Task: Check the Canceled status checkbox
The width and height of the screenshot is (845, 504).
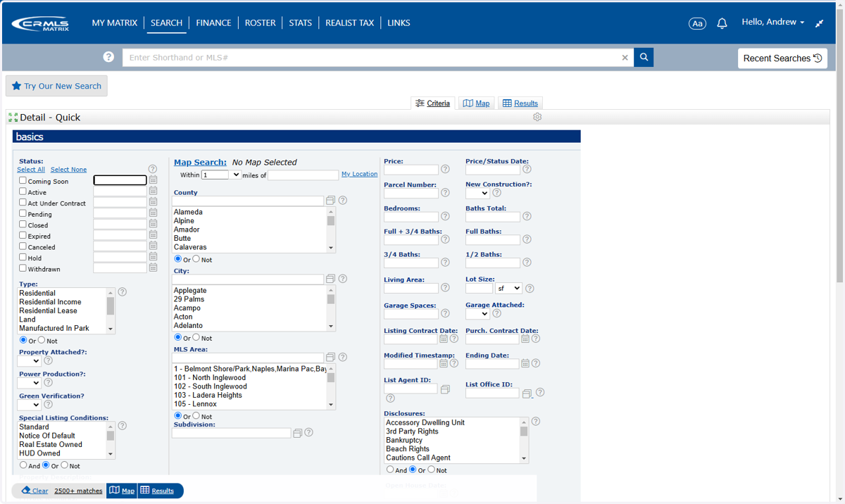Action: tap(23, 246)
